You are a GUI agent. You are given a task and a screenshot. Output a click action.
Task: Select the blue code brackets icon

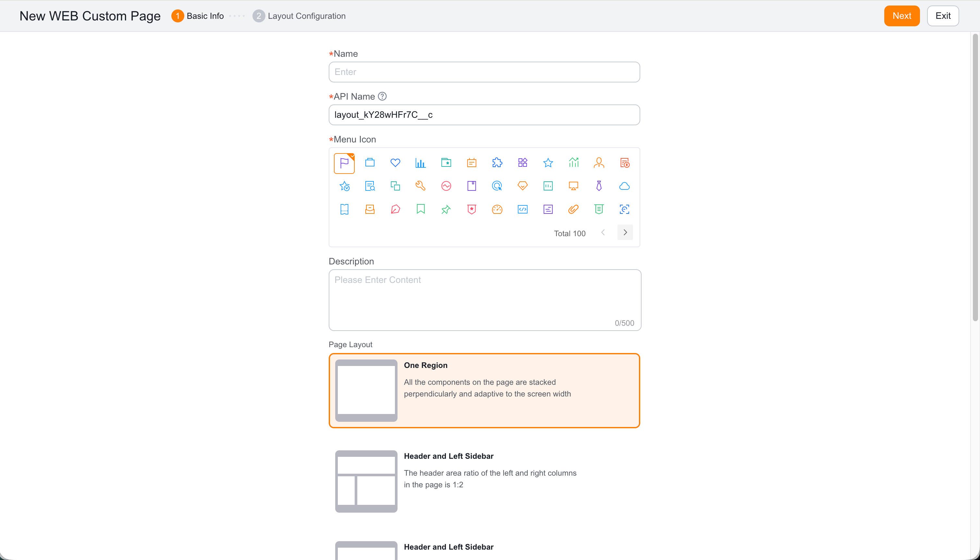(522, 209)
